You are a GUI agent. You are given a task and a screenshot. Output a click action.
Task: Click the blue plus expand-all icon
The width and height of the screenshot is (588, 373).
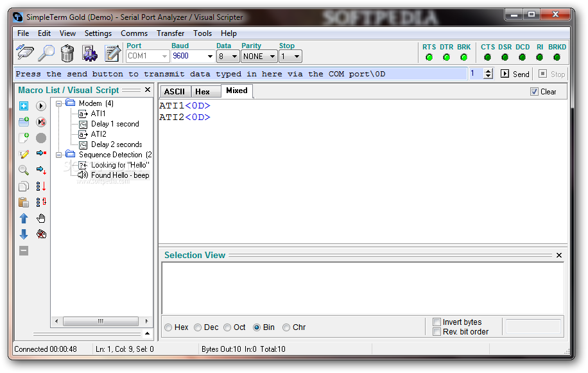click(x=24, y=106)
